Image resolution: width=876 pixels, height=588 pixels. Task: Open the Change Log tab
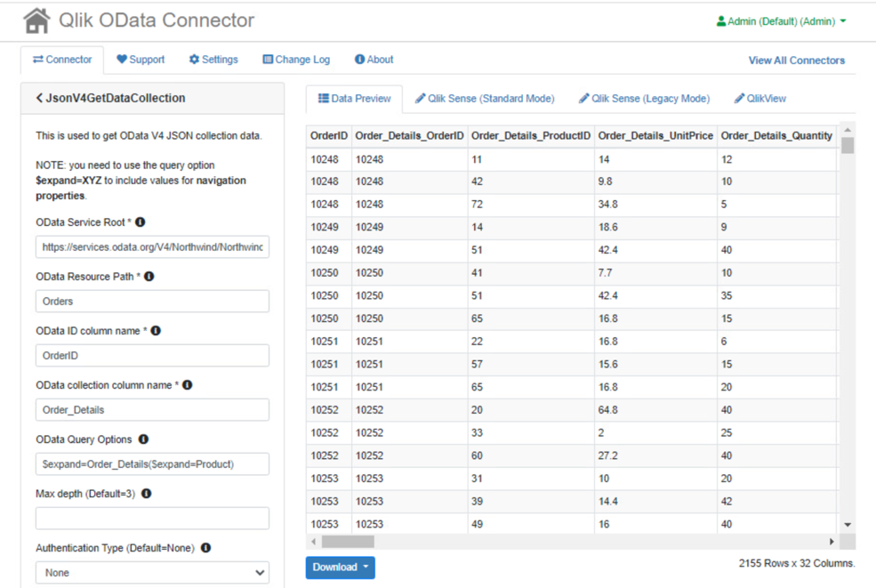click(296, 60)
